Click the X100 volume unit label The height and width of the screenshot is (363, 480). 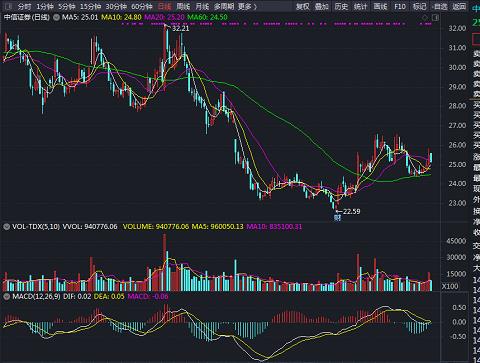click(450, 286)
